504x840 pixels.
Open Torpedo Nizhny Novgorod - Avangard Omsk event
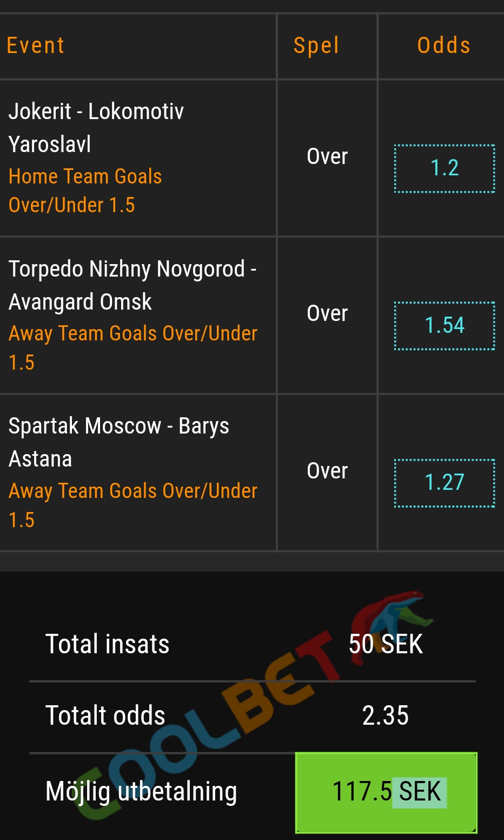[132, 285]
